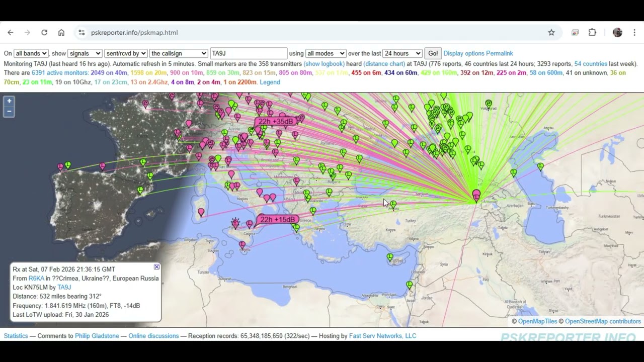
Task: Open the Statistics link in footer
Action: pos(16,336)
